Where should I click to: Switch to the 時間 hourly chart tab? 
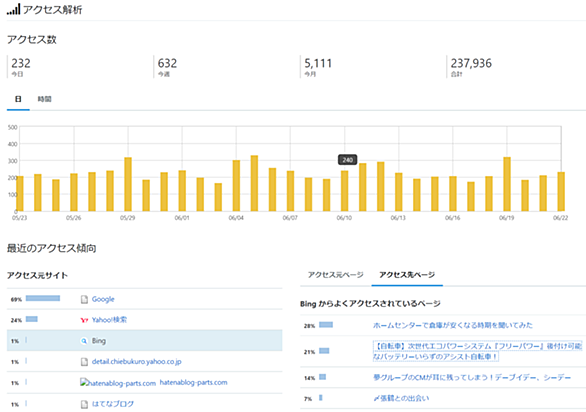coord(44,99)
